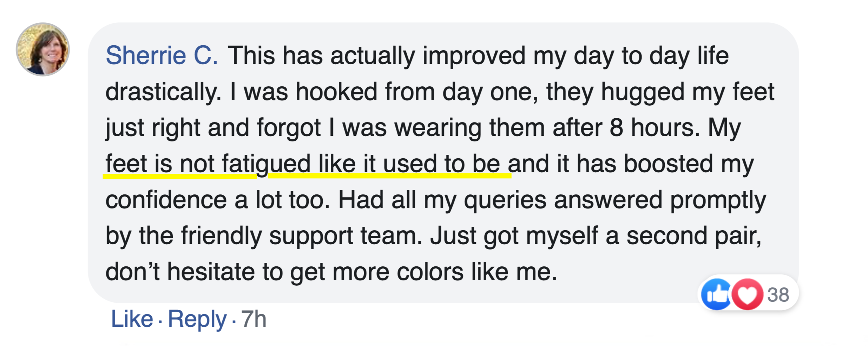This screenshot has width=868, height=346.
Task: Click the phrase "hugged my feet"
Action: pos(687,92)
